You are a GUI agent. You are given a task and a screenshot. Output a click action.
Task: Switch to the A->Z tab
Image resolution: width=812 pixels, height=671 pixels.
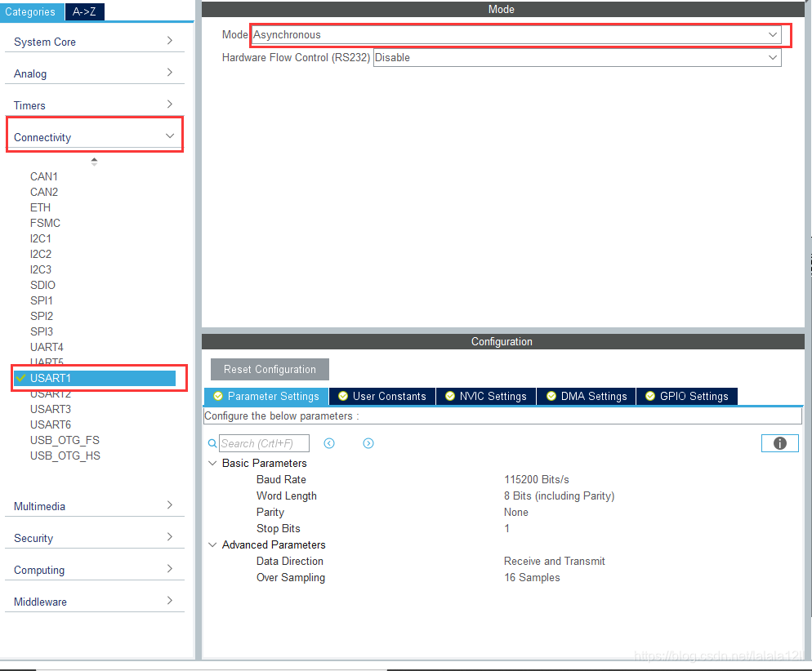pos(84,12)
